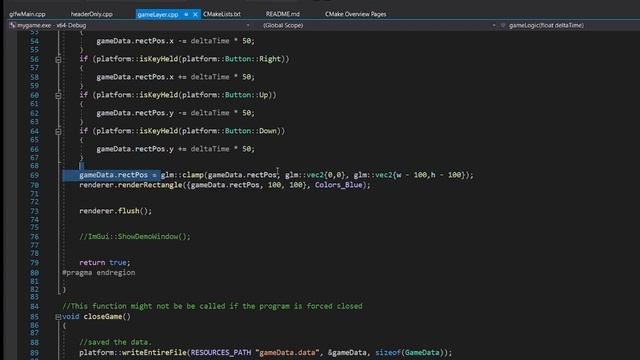Click the //ImGui::ShowDemoWindow(); comment
Viewport: 640px width, 360px height.
point(135,237)
